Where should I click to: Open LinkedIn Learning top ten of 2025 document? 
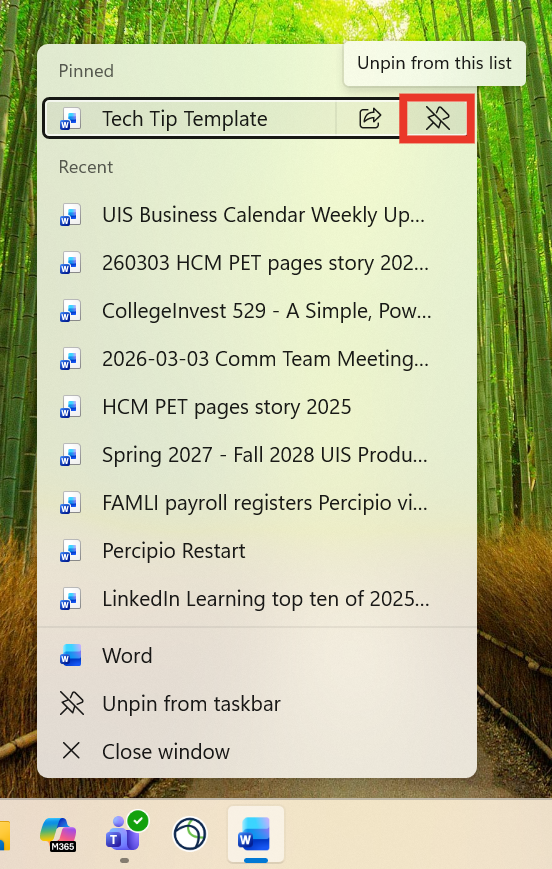257,599
